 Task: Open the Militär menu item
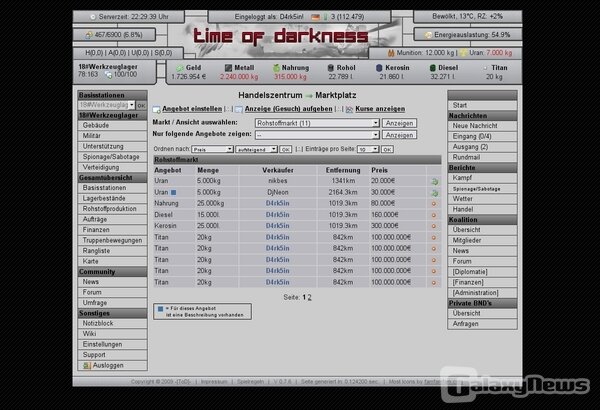pyautogui.click(x=112, y=136)
